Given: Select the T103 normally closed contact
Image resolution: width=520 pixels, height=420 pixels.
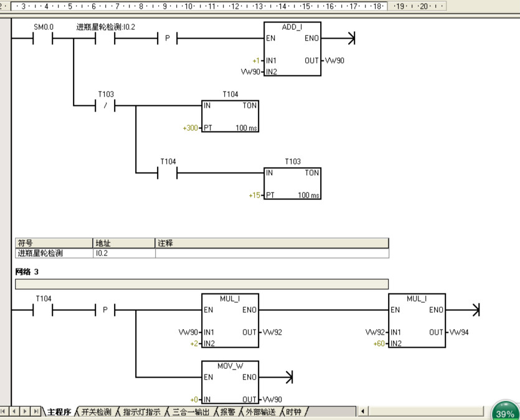Looking at the screenshot, I should [x=105, y=106].
